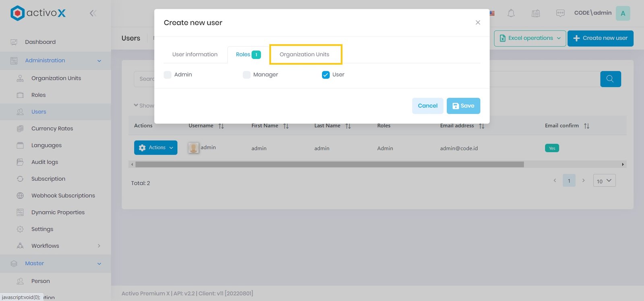Click the notification bell icon
This screenshot has width=644, height=301.
(511, 13)
